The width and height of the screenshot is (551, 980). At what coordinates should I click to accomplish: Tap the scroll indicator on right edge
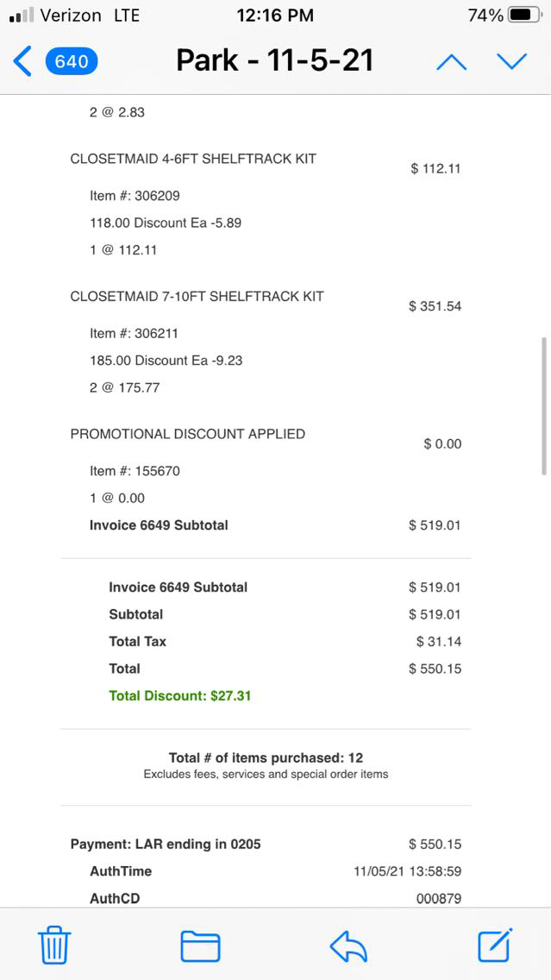pyautogui.click(x=543, y=405)
